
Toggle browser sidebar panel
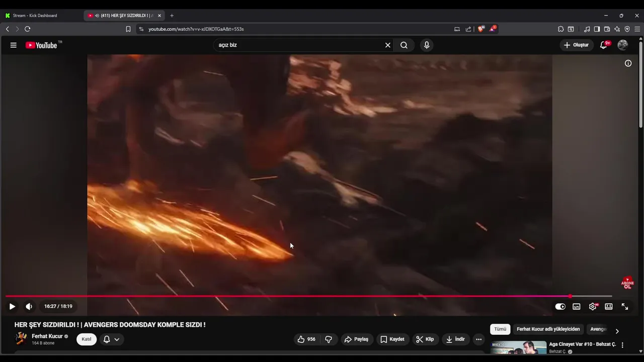pos(597,29)
